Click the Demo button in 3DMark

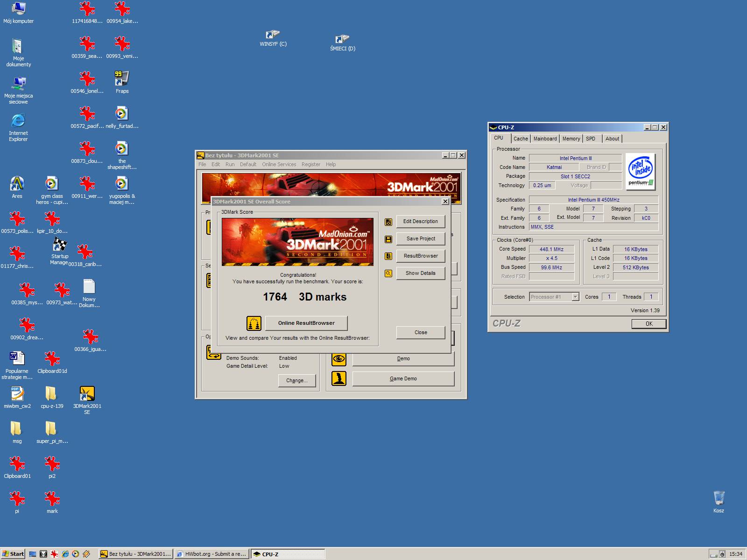[403, 358]
